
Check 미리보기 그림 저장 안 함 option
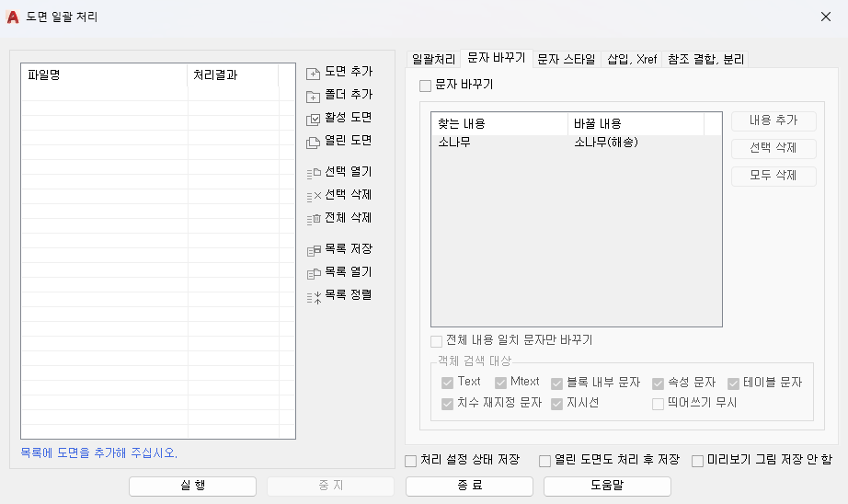point(698,461)
